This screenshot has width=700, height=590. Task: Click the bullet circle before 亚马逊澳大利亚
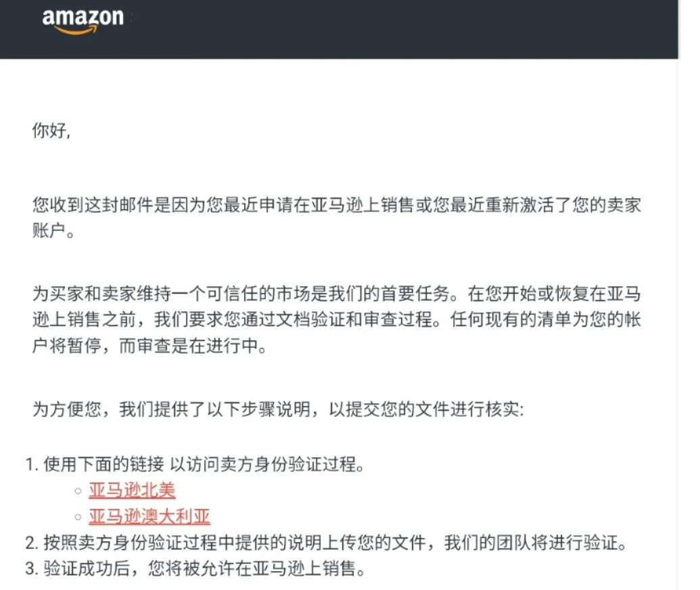78,518
